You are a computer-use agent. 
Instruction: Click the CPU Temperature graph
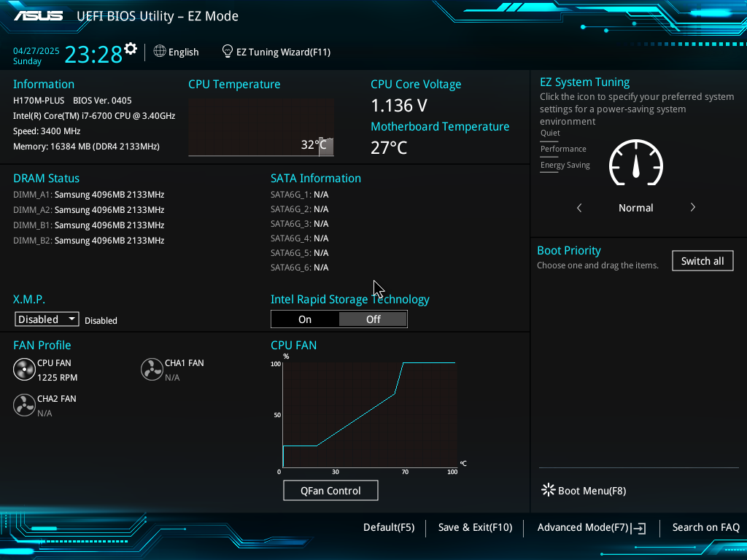[261, 127]
